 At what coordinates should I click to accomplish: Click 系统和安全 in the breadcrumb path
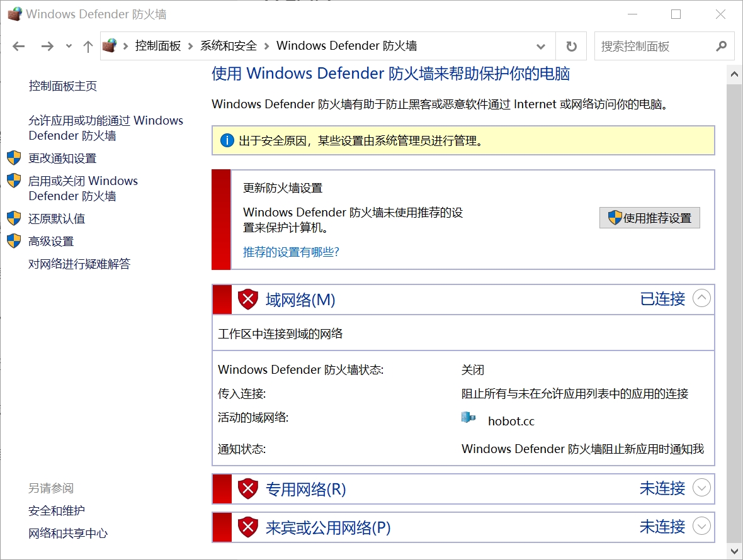click(229, 46)
